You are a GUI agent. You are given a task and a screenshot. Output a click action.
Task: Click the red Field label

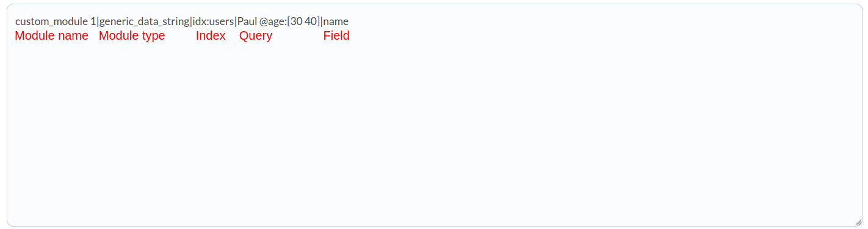336,35
